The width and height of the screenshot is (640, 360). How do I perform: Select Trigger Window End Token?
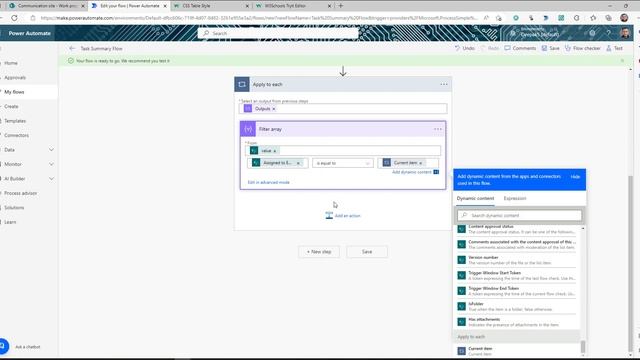[x=517, y=291]
